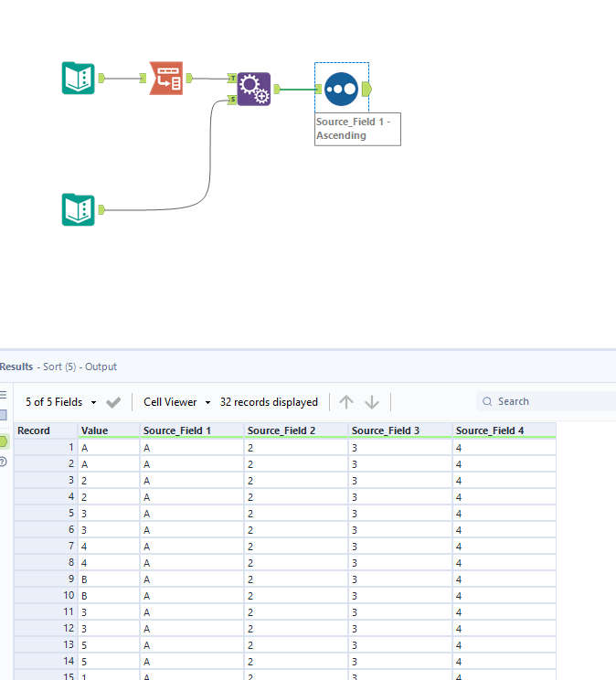
Task: Click the Append Fields T input anchor
Action: point(233,79)
